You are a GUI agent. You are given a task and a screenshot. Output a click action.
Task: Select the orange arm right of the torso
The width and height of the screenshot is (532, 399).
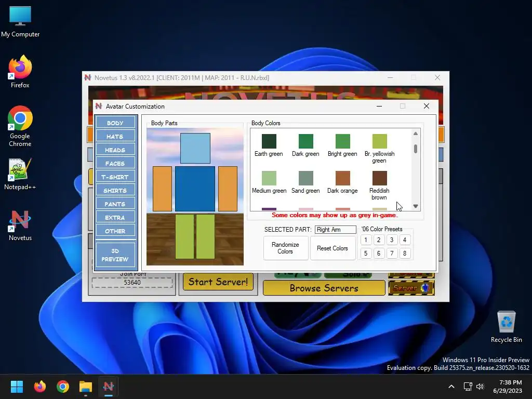[228, 189]
